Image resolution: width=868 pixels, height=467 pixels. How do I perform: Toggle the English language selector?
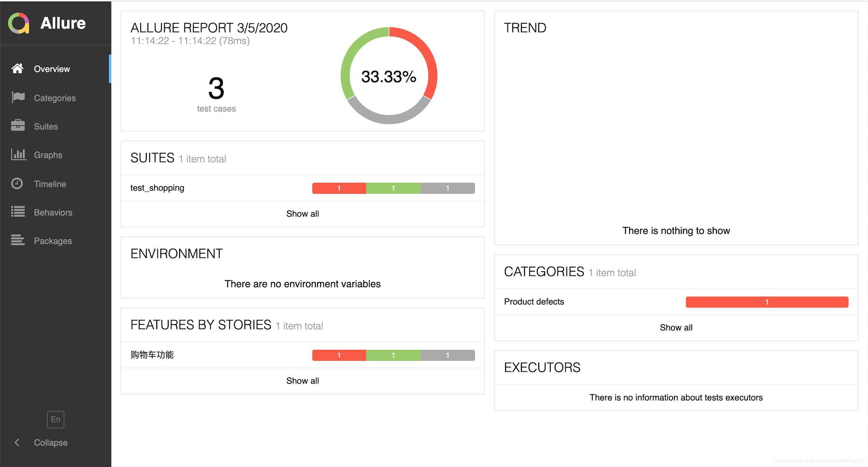[x=55, y=419]
